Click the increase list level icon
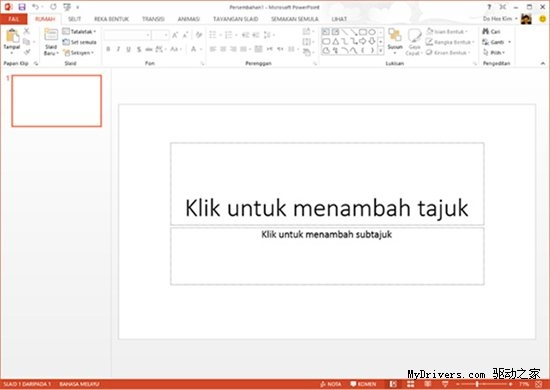Viewport: 550px width, 390px height. (256, 35)
